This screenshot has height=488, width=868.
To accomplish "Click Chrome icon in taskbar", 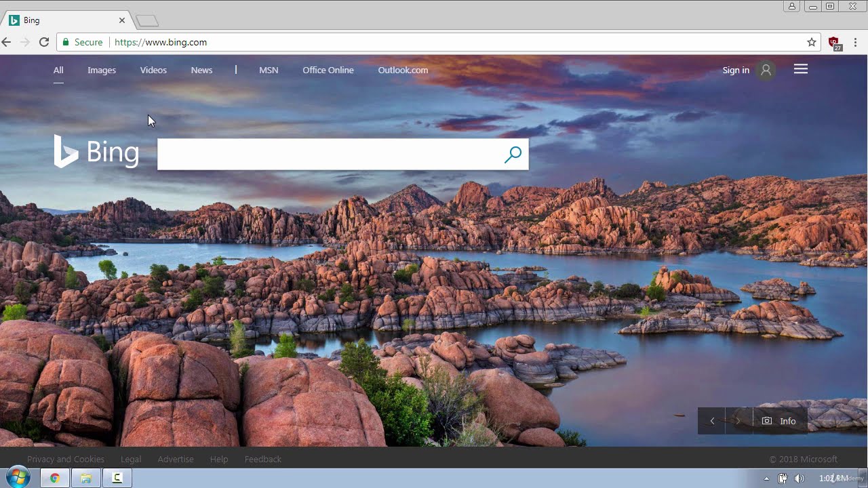I will 55,478.
